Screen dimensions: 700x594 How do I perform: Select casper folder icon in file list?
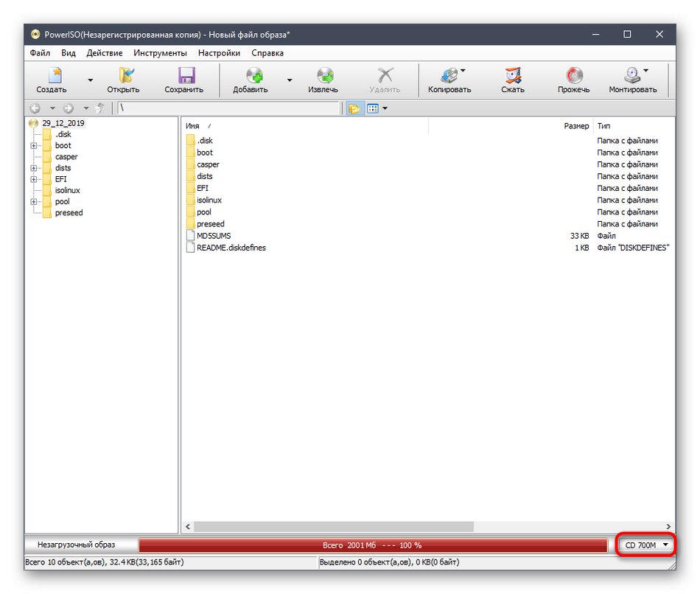(191, 164)
